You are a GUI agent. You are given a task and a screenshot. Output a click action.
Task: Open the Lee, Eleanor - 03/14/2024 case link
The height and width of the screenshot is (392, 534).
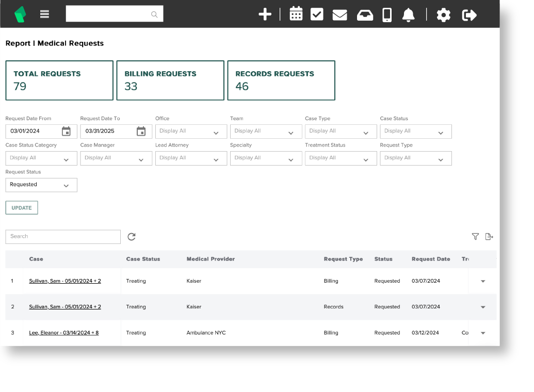(63, 333)
